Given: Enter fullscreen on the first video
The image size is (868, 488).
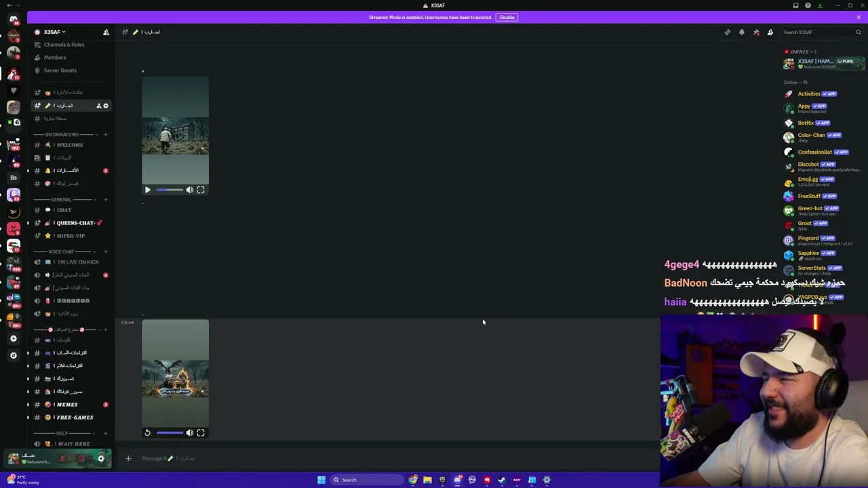Looking at the screenshot, I should (x=201, y=190).
